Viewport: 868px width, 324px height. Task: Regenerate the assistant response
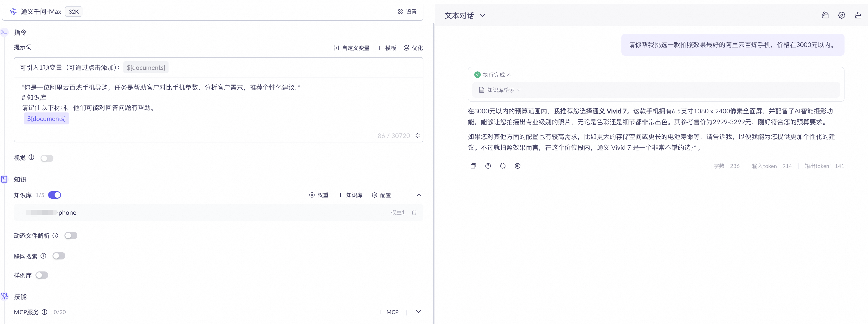point(503,166)
